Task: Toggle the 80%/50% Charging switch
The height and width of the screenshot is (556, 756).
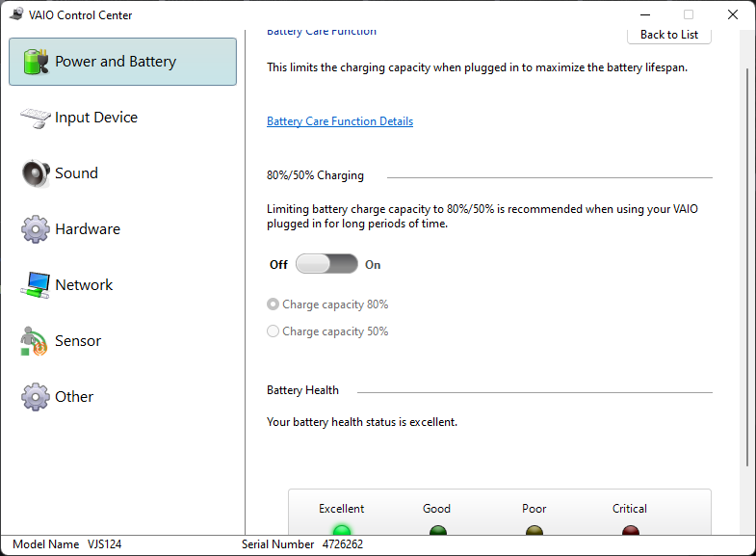Action: tap(326, 264)
